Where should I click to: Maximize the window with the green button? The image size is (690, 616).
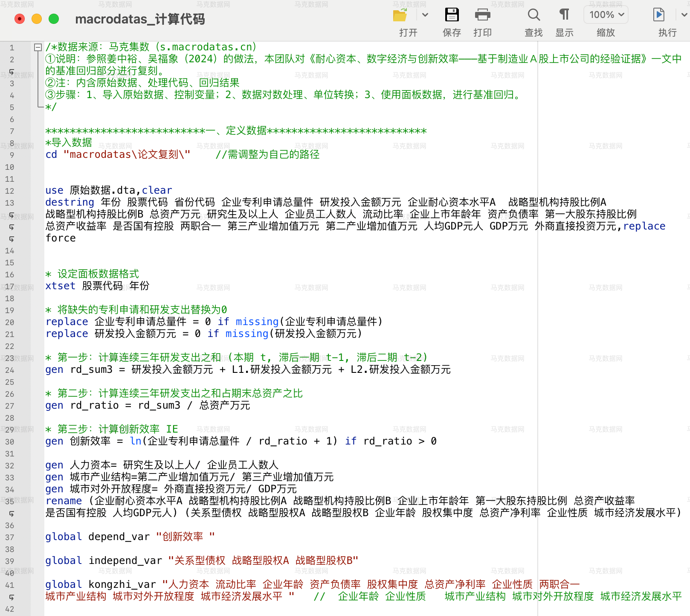[x=54, y=19]
